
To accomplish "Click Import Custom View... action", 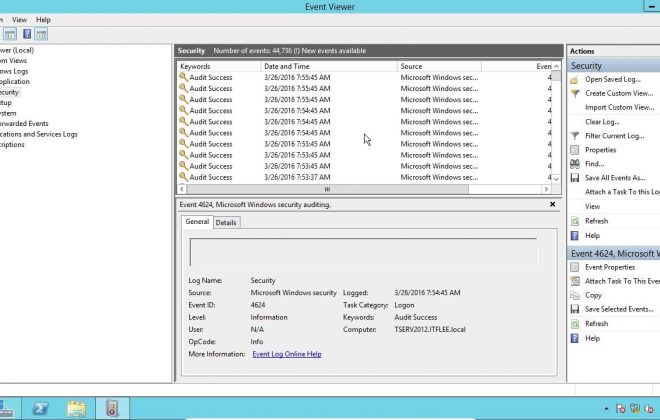I will pos(620,107).
